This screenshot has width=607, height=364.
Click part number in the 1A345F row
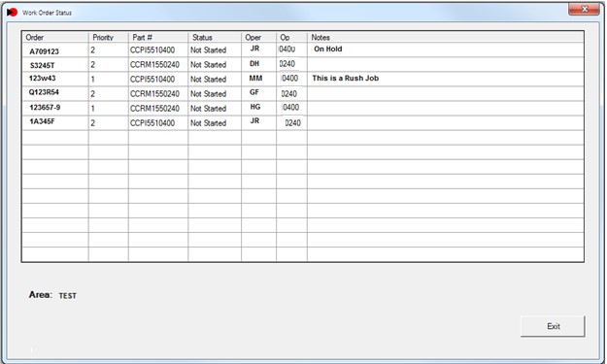click(152, 123)
